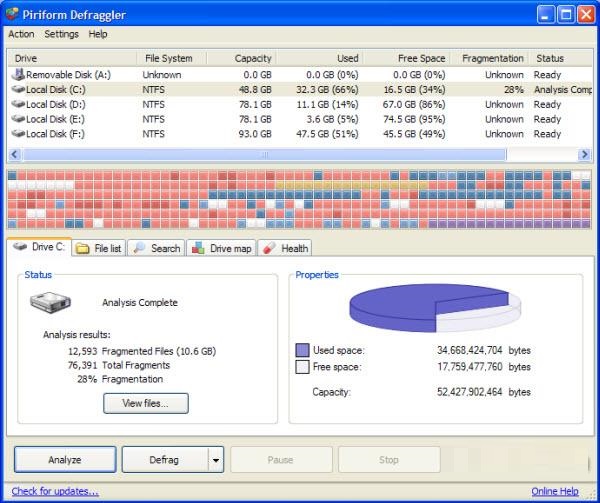Open the Help menu
The image size is (600, 503).
98,34
